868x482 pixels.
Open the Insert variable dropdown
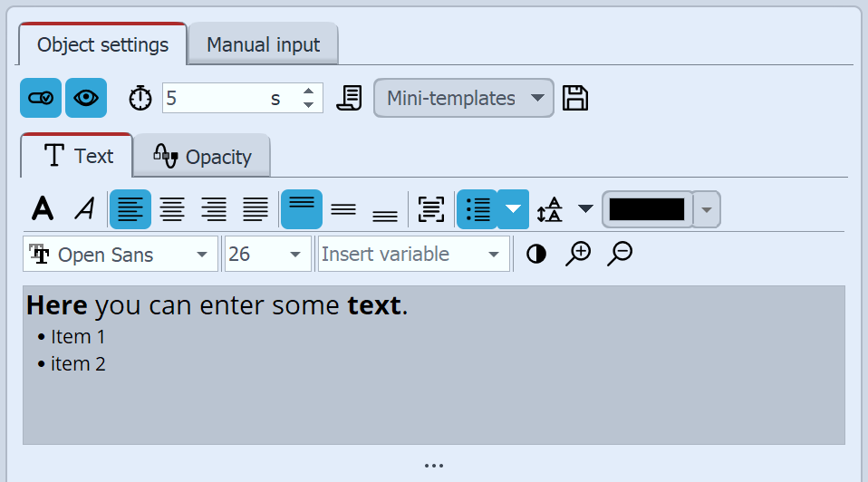pos(413,254)
